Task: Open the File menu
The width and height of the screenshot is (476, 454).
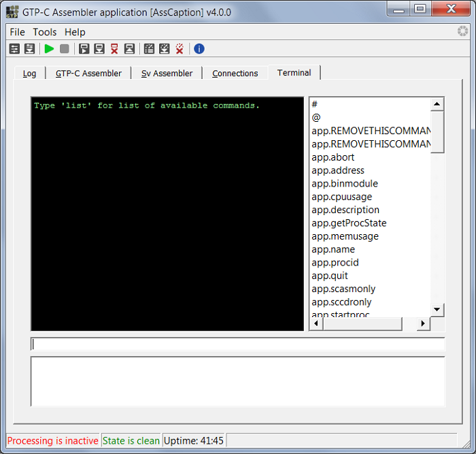Action: [x=17, y=32]
